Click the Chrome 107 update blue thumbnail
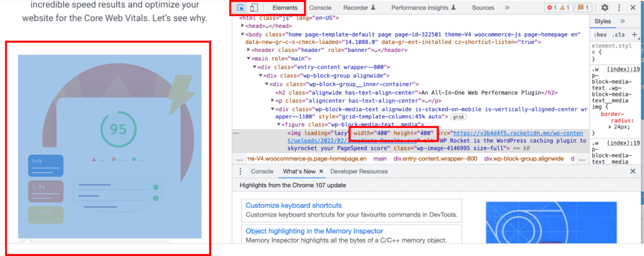 [x=551, y=222]
